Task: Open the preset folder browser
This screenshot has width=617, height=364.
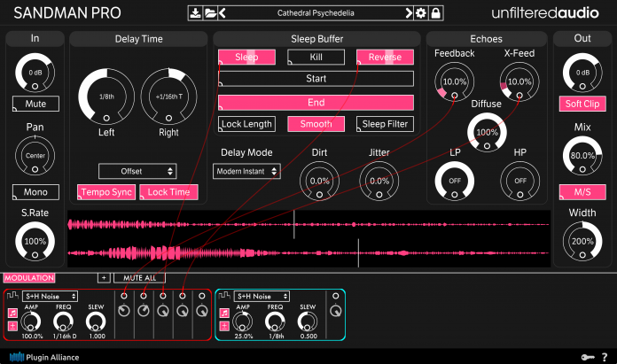Action: click(210, 13)
